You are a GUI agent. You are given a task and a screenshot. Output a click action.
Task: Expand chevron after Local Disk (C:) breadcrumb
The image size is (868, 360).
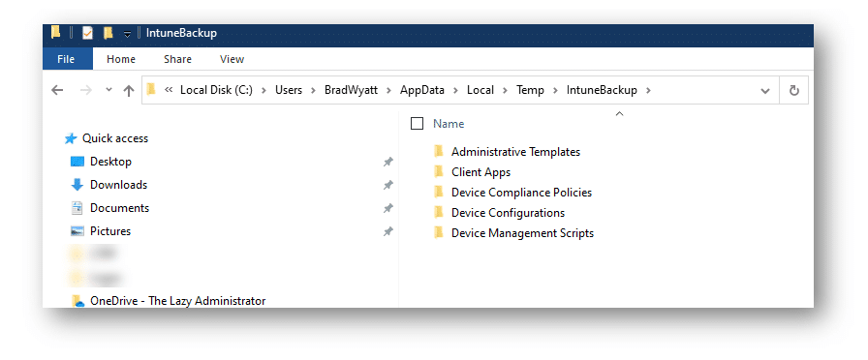click(x=264, y=90)
